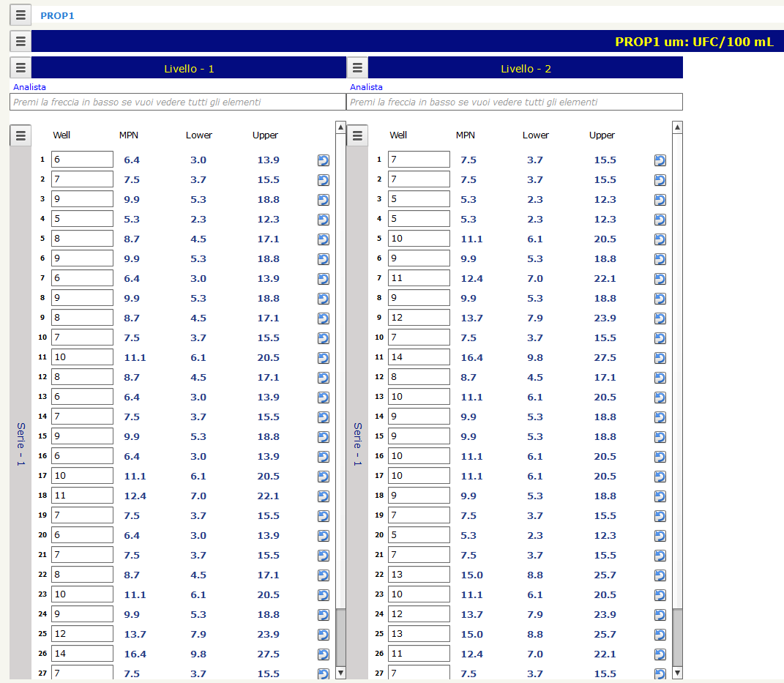Click the Livello - 2 header
This screenshot has height=683, width=784.
[526, 68]
